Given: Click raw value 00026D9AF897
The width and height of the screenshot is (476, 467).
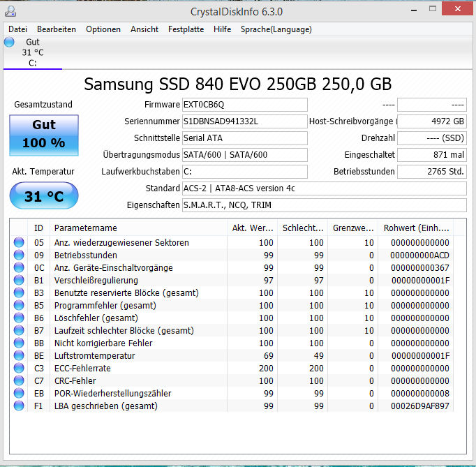Looking at the screenshot, I should [x=420, y=406].
